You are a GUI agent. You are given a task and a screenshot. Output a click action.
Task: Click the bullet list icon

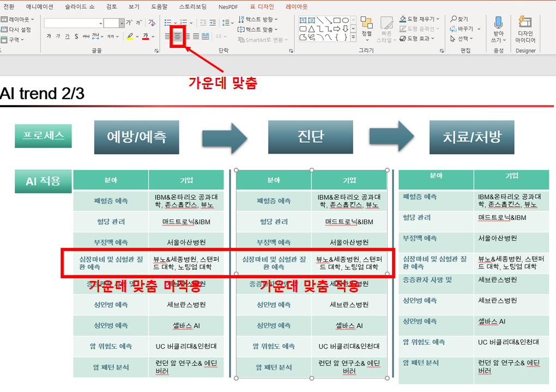pos(168,23)
